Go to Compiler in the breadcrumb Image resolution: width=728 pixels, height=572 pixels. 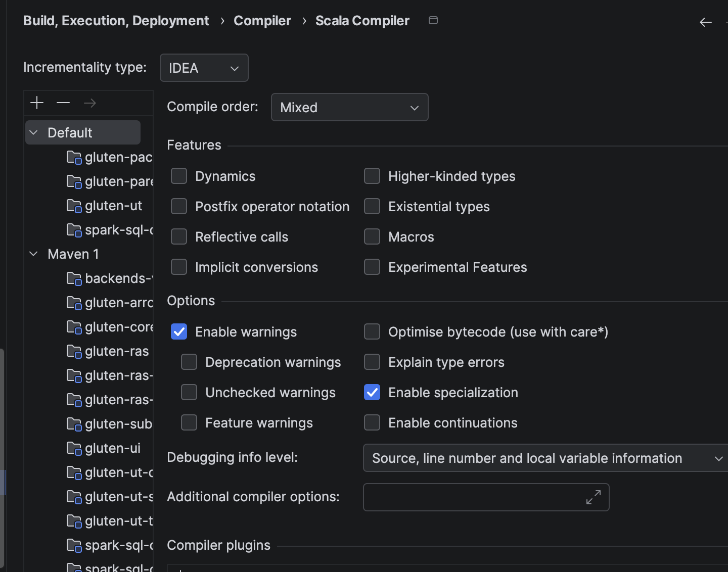click(262, 21)
